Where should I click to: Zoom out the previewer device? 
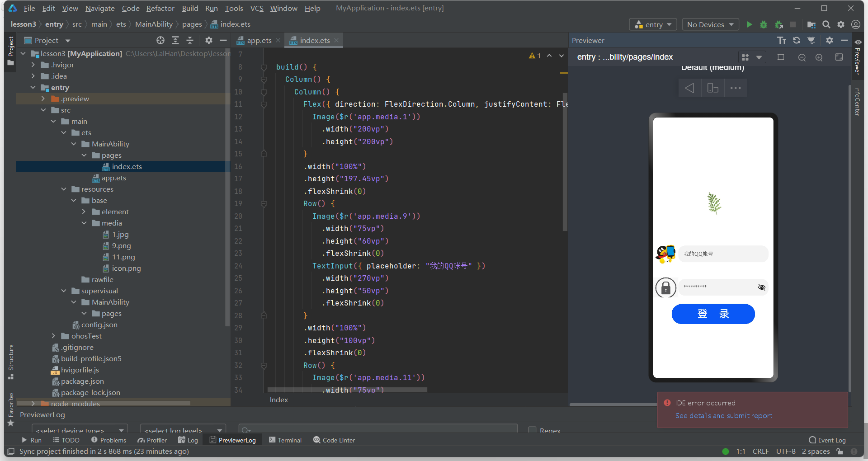pos(802,57)
